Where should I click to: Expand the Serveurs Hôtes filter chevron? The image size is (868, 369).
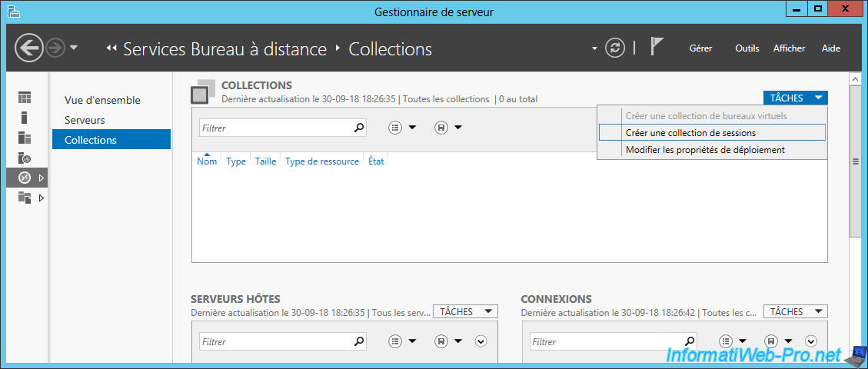coord(481,341)
